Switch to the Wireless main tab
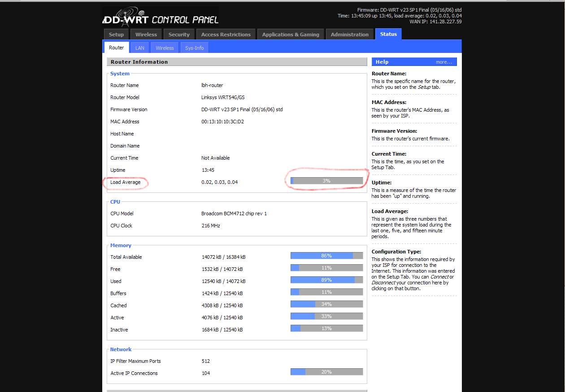This screenshot has width=565, height=392. (146, 35)
